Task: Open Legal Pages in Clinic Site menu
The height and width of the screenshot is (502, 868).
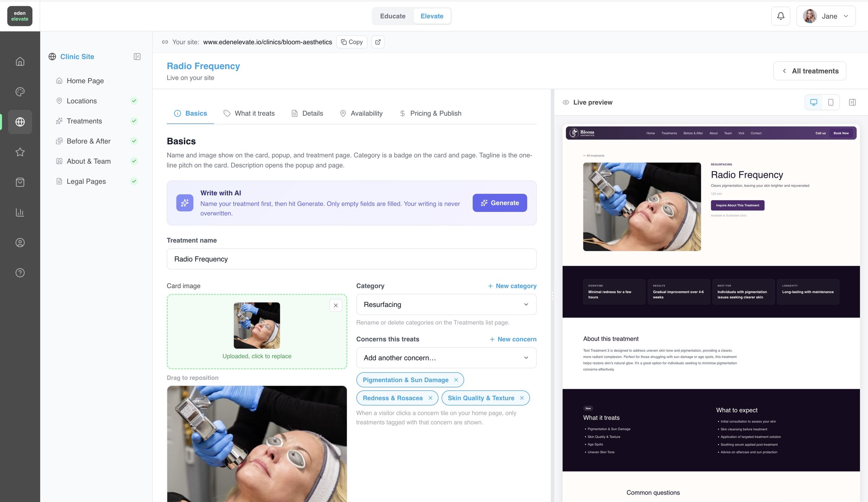Action: pyautogui.click(x=86, y=181)
